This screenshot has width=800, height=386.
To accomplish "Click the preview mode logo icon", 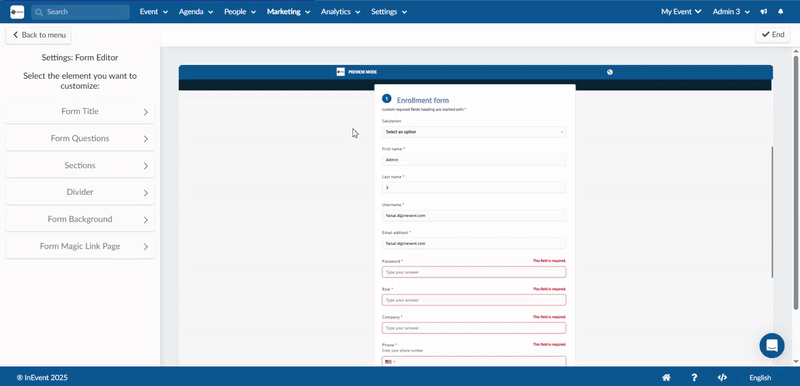I will click(341, 72).
